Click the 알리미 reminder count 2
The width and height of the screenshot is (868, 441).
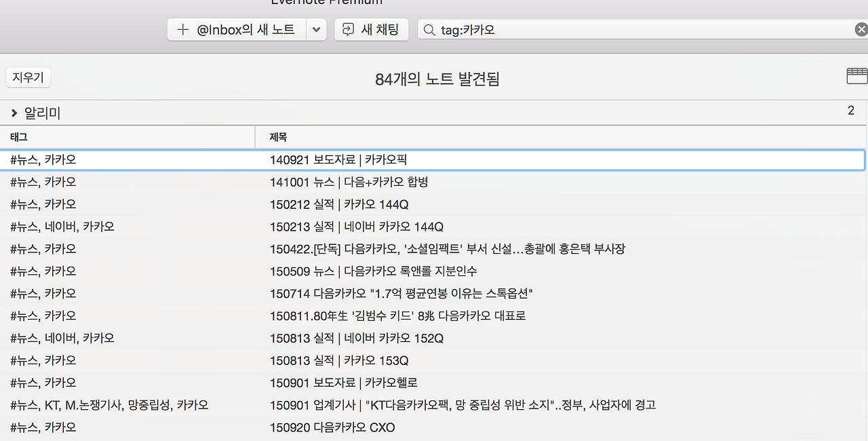pyautogui.click(x=851, y=111)
